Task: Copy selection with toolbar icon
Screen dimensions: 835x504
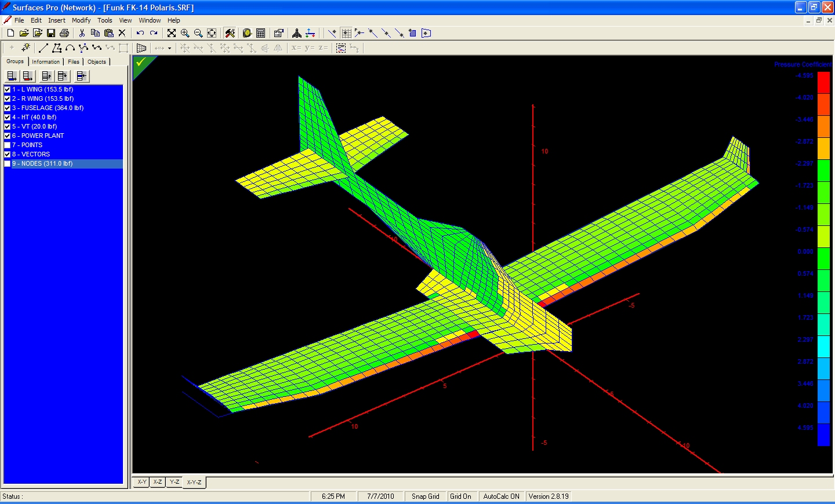Action: click(95, 33)
